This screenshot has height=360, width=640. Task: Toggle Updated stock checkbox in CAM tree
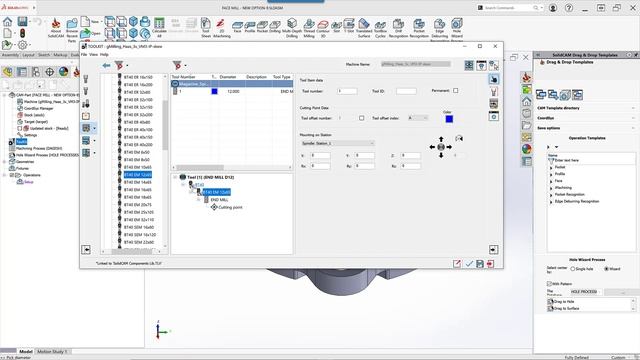tap(20, 128)
